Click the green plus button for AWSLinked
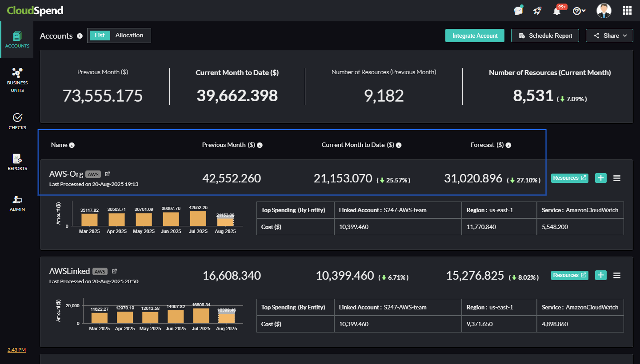Screen dimensions: 640x364 601,275
